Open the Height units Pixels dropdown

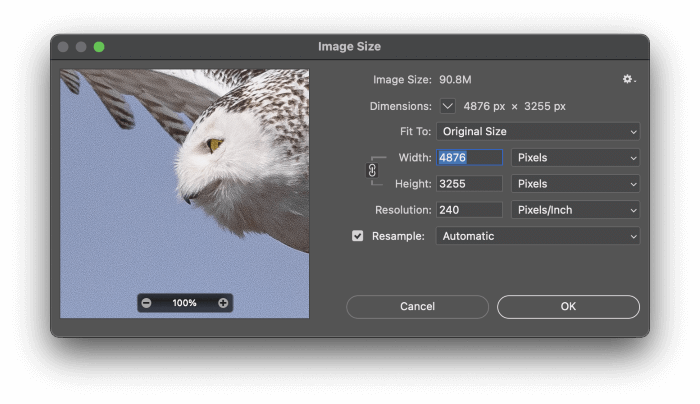[575, 184]
